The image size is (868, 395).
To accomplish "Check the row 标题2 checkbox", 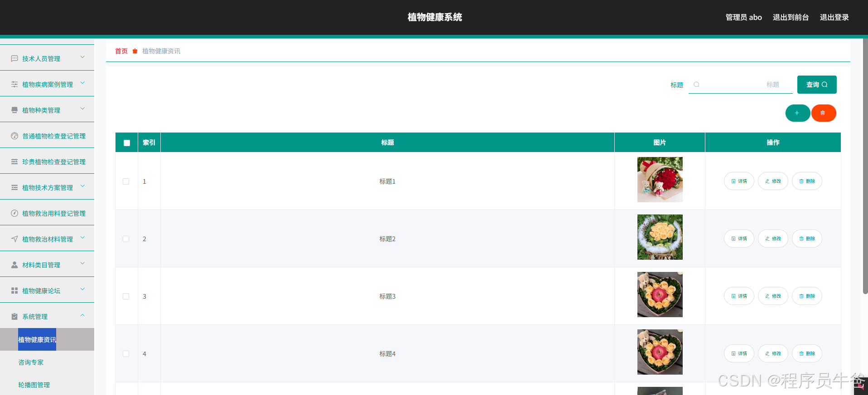I will click(x=126, y=239).
